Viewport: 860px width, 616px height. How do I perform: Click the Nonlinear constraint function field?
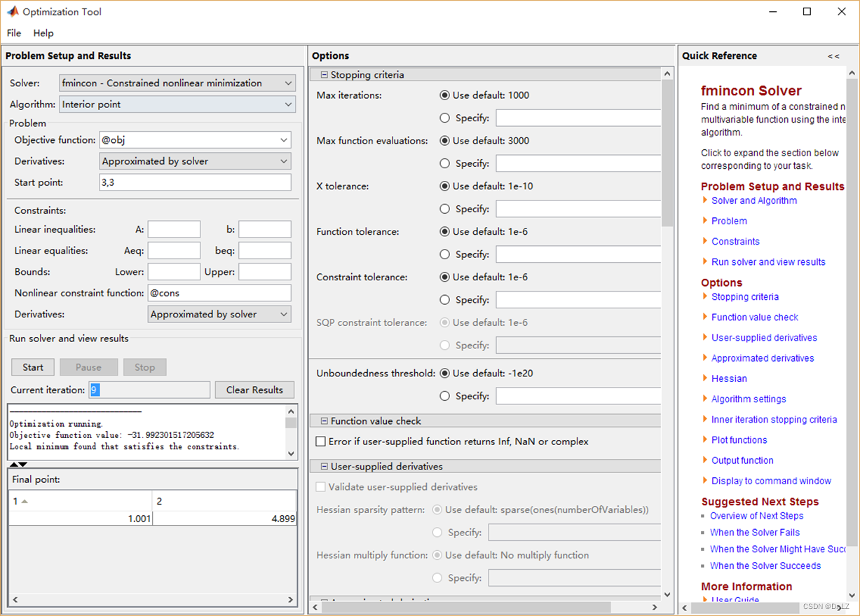coord(219,293)
